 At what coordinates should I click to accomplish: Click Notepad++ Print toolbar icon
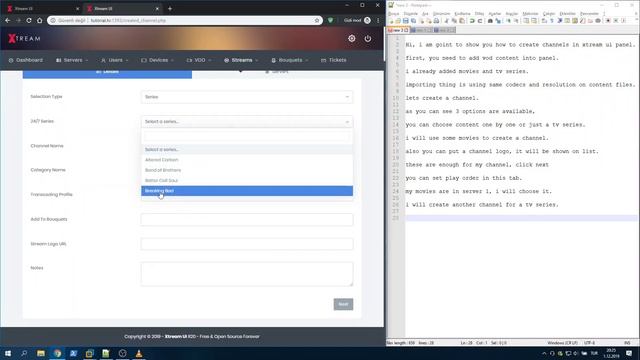[436, 21]
